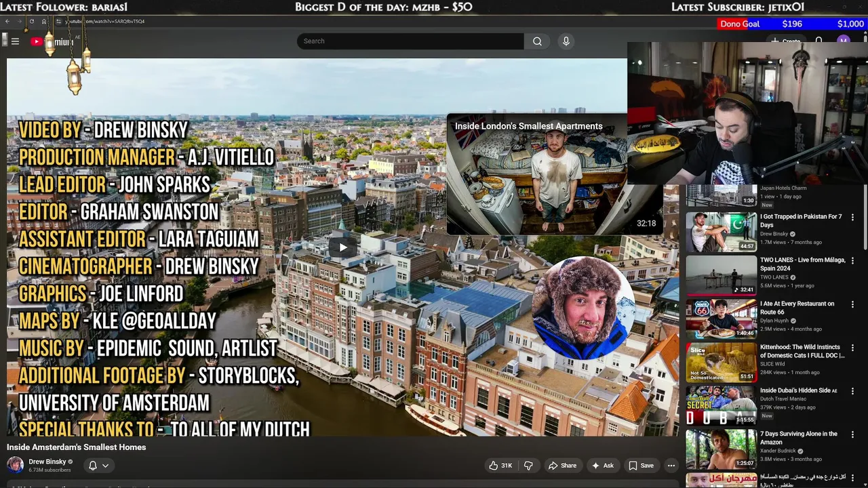The image size is (868, 488).
Task: Open the Drew Binsky channel name link
Action: pyautogui.click(x=47, y=462)
